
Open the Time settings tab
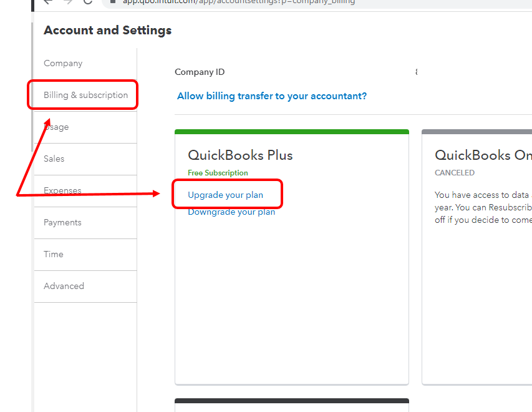click(x=54, y=254)
